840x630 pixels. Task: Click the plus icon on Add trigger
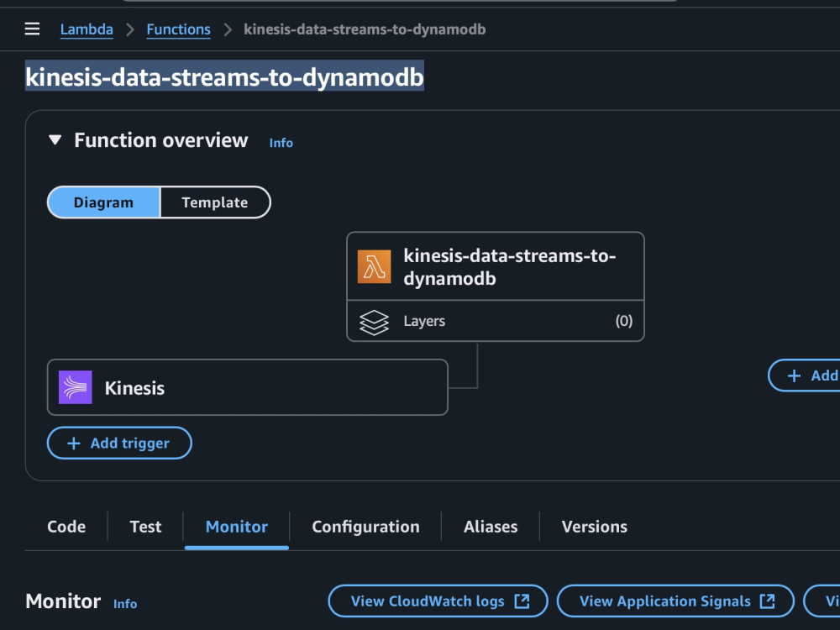[x=73, y=443]
